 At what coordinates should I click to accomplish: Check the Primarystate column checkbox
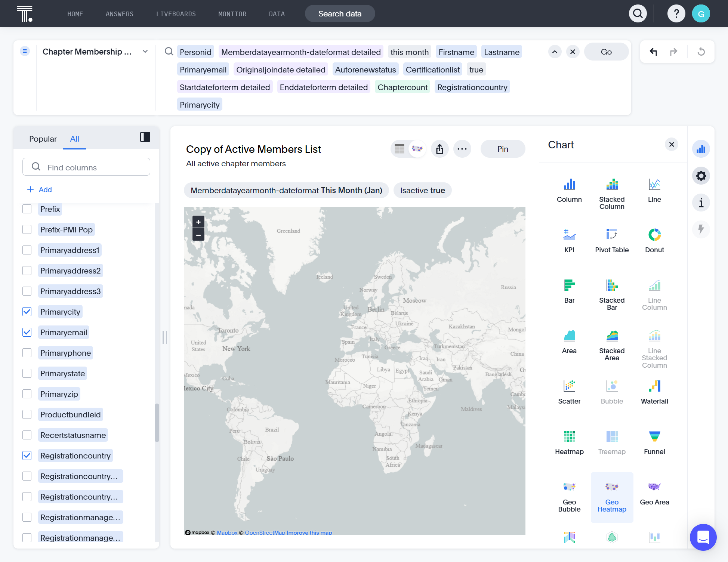pyautogui.click(x=27, y=373)
